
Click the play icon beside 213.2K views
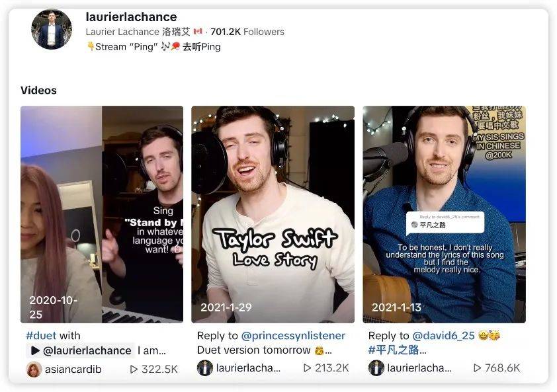308,368
